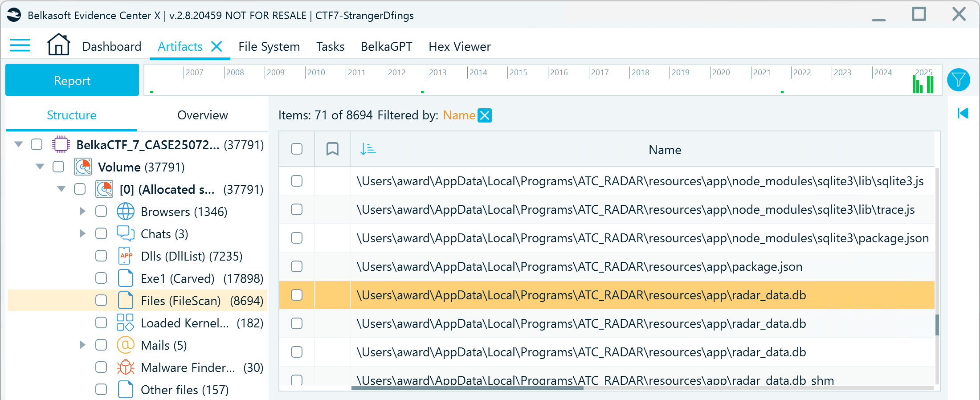The height and width of the screenshot is (400, 980).
Task: Collapse the right panel with arrow icon
Action: click(963, 113)
